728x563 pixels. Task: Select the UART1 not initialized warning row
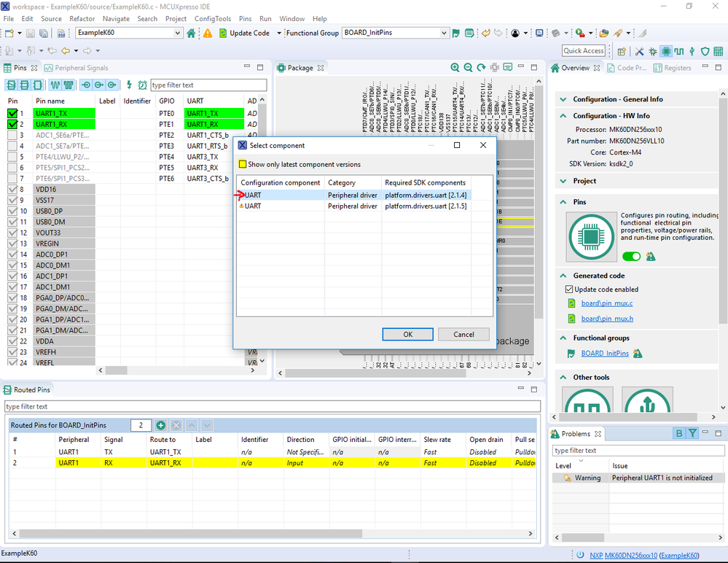pos(638,478)
